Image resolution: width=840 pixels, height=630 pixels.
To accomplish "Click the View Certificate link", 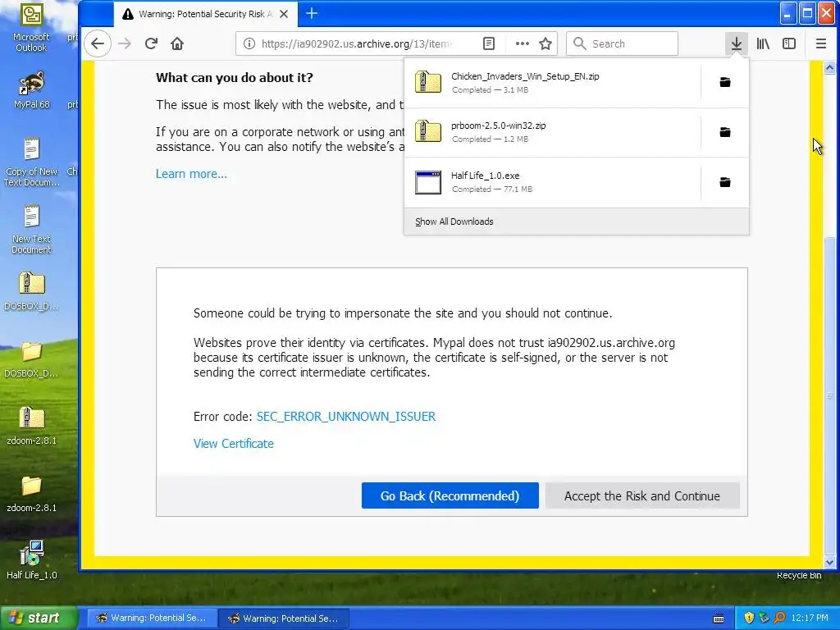I will (x=234, y=444).
